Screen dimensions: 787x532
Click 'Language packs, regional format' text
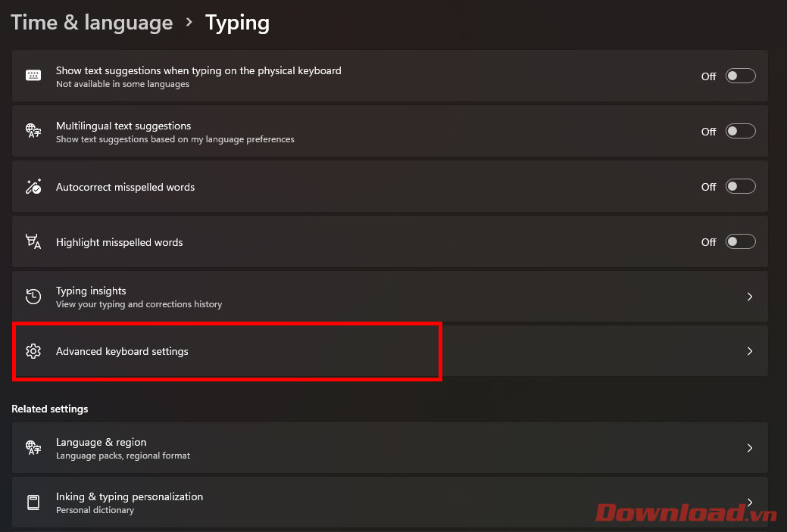[123, 456]
